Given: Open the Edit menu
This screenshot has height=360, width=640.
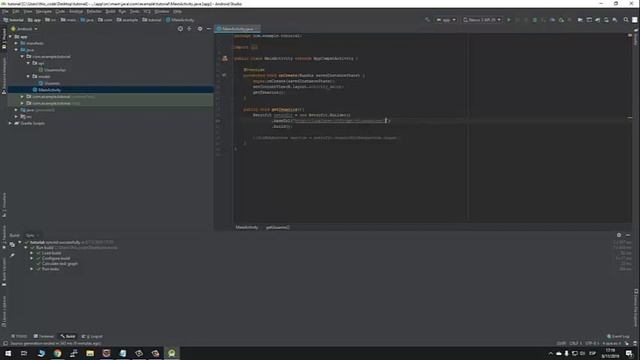Looking at the screenshot, I should (16, 11).
